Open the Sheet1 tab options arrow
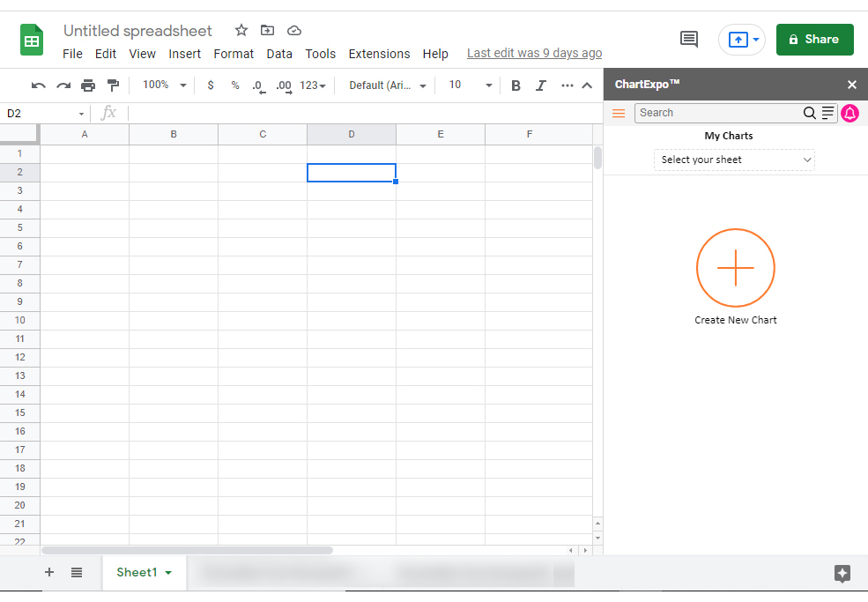The width and height of the screenshot is (868, 602). pos(168,573)
